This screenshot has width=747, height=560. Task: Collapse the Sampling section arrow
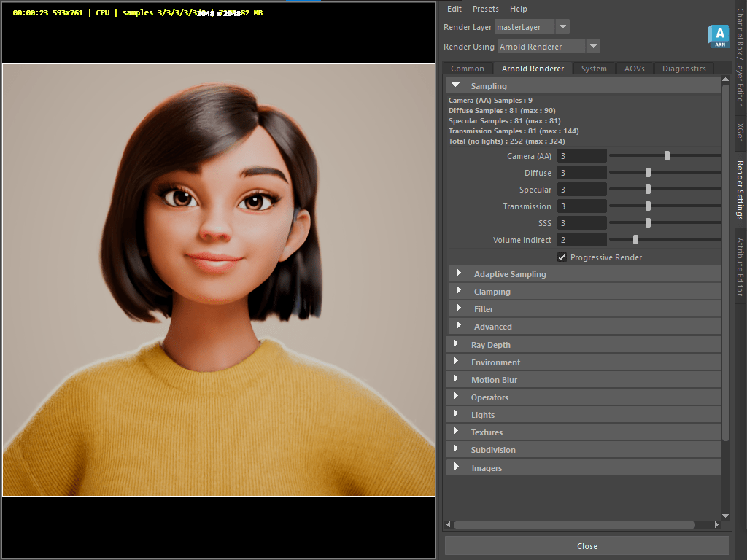coord(456,85)
